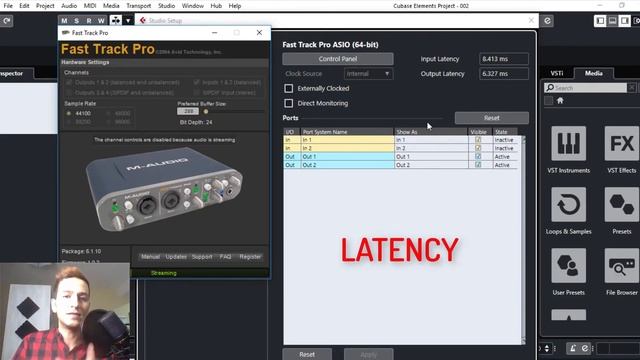Toggle Visible checkbox for In 1 port

coord(478,140)
